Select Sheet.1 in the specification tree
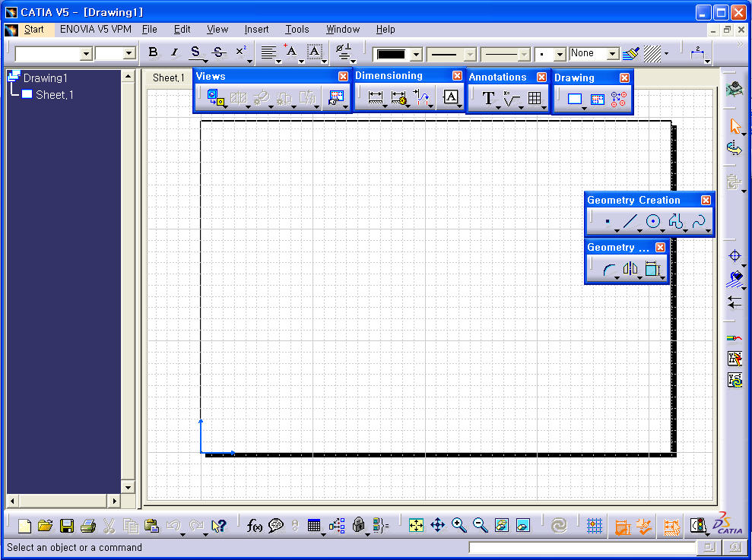752x560 pixels. (x=54, y=95)
